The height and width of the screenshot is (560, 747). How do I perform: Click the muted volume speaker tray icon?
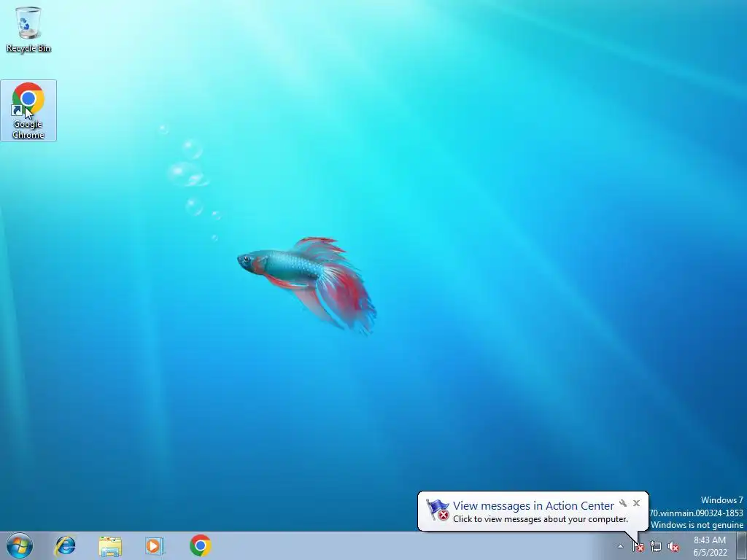(673, 547)
